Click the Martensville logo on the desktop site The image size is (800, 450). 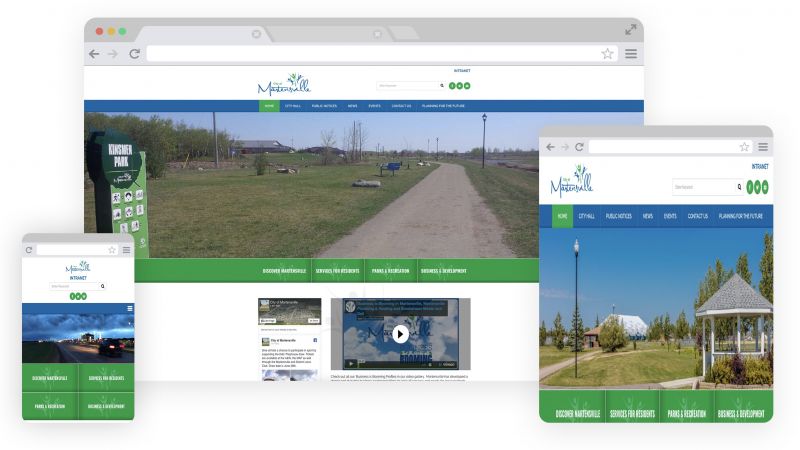point(284,85)
